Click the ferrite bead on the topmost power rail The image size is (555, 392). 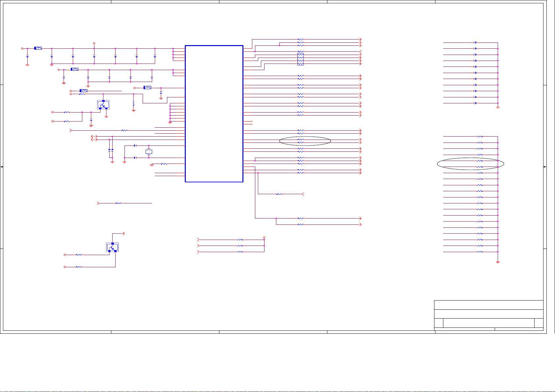coord(38,48)
